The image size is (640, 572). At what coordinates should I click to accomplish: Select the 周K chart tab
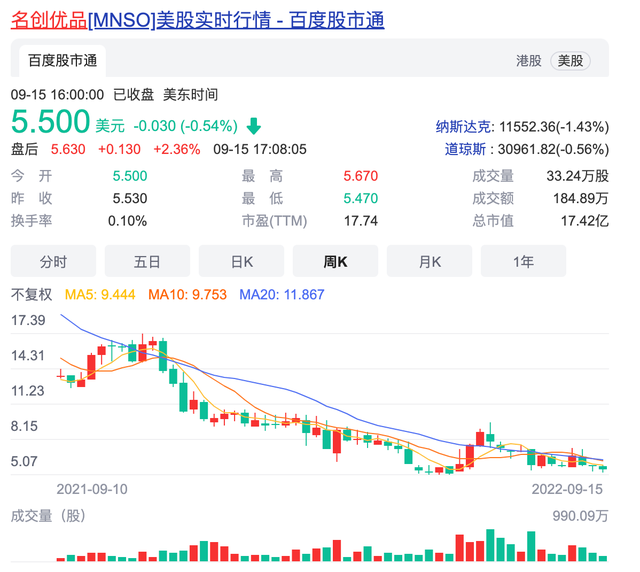[x=335, y=261]
